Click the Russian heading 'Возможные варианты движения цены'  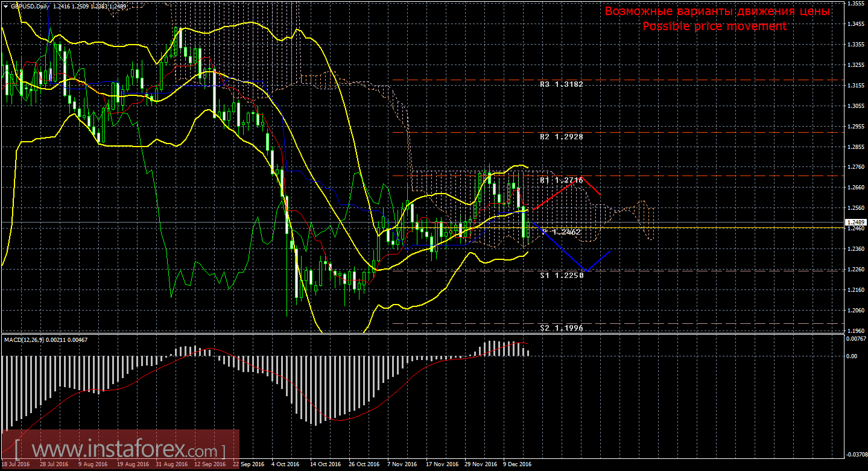tap(717, 11)
